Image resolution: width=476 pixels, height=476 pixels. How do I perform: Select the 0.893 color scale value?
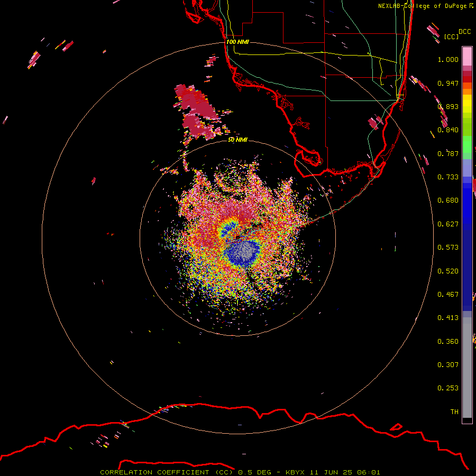[448, 106]
